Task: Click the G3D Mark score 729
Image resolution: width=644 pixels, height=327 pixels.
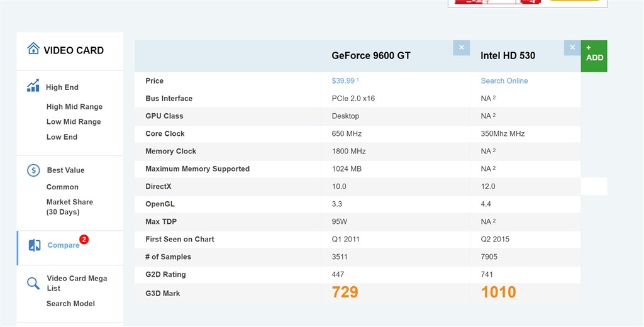Action: tap(345, 292)
